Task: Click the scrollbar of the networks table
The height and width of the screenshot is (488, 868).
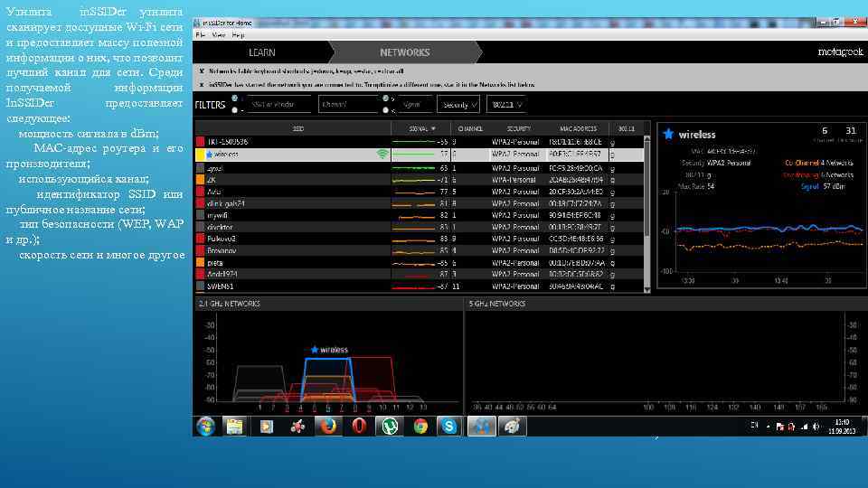Action: click(x=647, y=213)
